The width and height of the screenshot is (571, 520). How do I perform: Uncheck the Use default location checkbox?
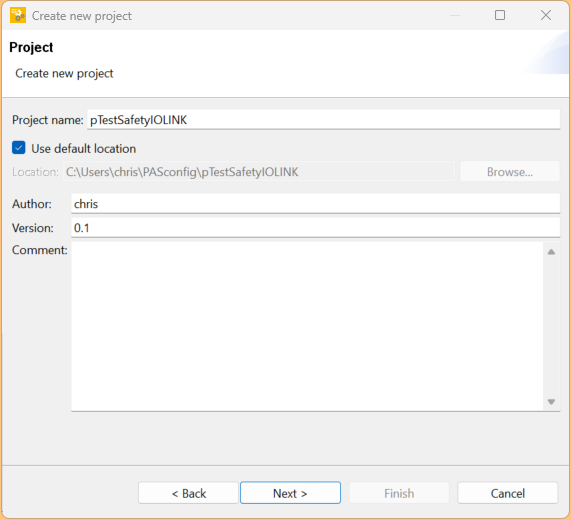19,148
